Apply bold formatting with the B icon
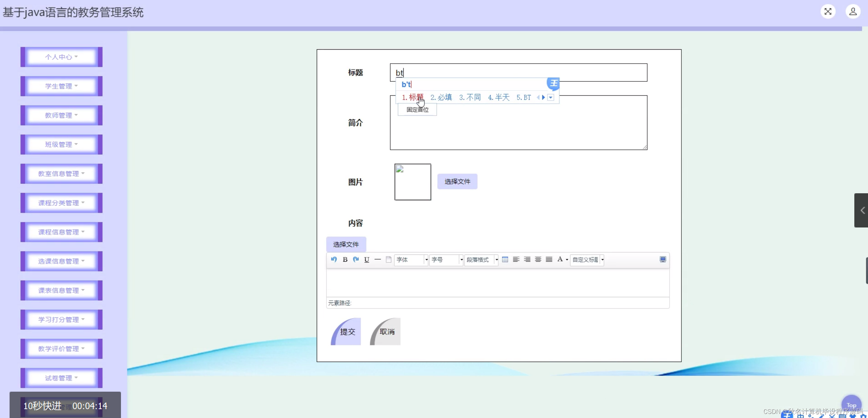The height and width of the screenshot is (418, 868). point(345,259)
